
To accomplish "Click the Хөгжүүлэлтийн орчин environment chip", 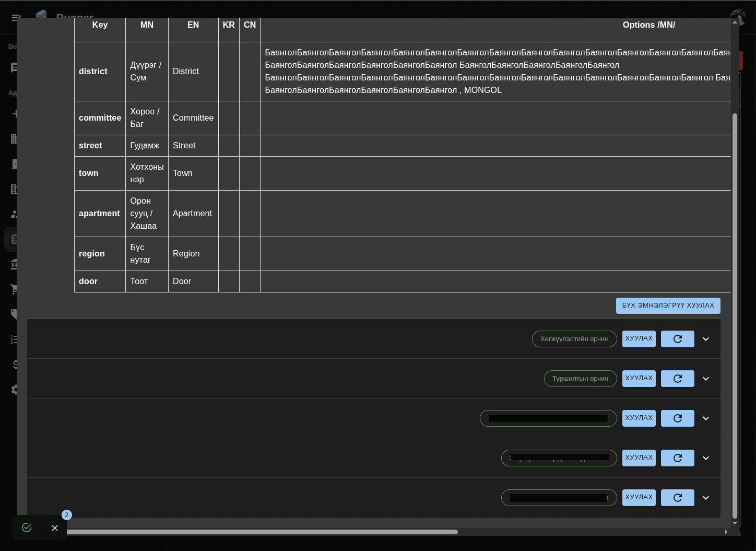I will pos(574,338).
